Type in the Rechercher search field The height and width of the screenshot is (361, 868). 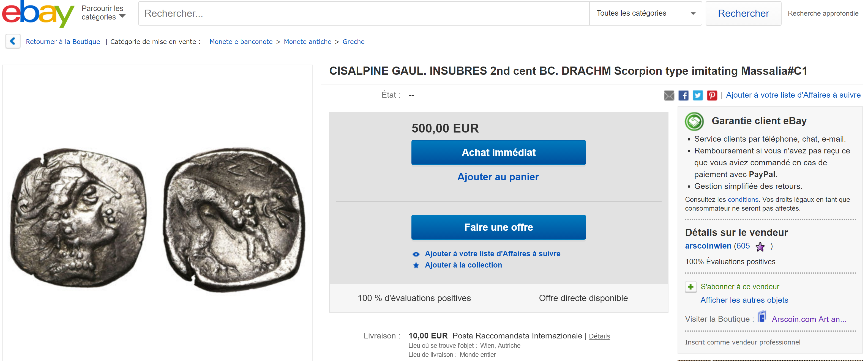click(x=364, y=13)
